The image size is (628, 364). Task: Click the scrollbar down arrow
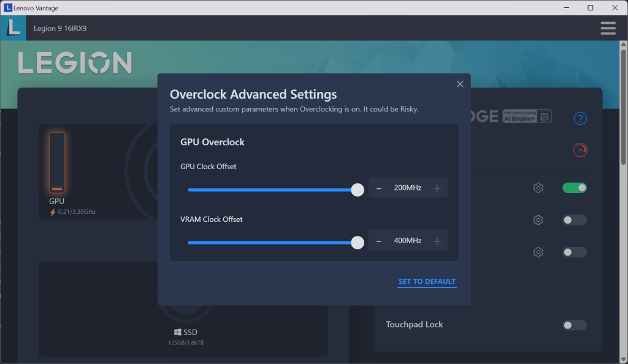[x=623, y=360]
